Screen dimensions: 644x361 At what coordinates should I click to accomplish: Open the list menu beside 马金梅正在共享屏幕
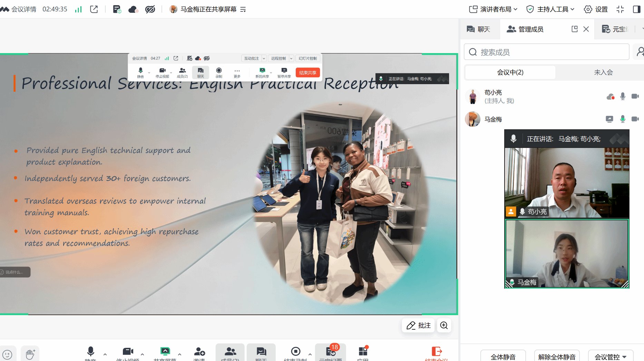coord(243,9)
